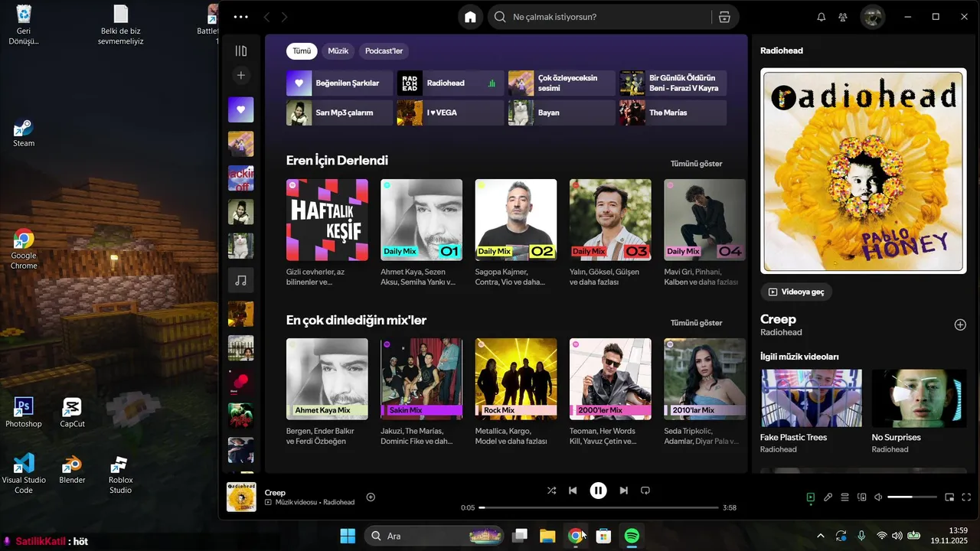Open the Spotify Home button

pos(470,17)
